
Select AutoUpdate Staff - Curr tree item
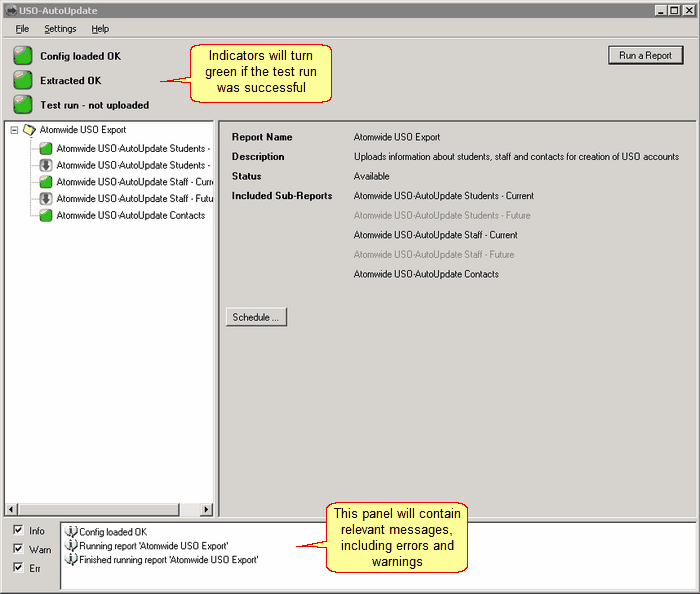tap(135, 182)
